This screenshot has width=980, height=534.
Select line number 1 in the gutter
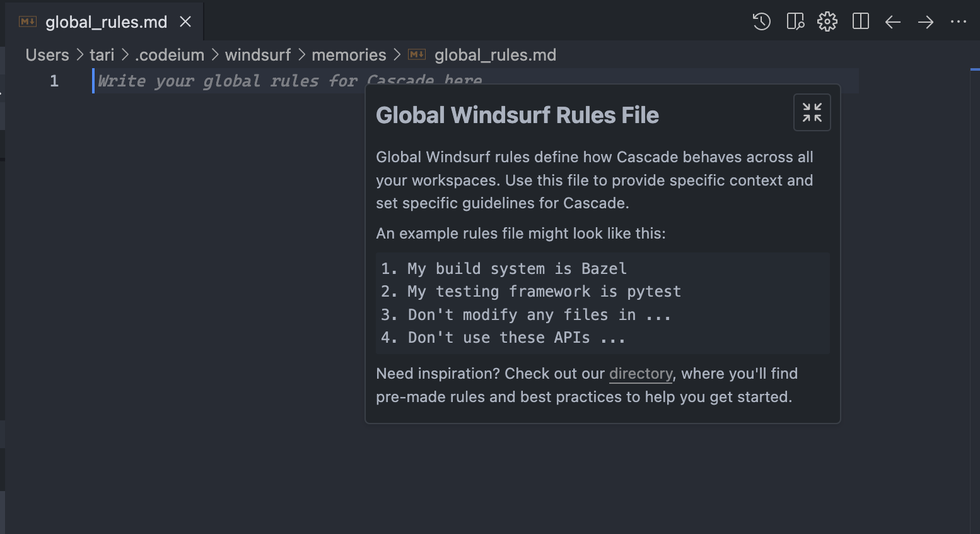point(54,81)
